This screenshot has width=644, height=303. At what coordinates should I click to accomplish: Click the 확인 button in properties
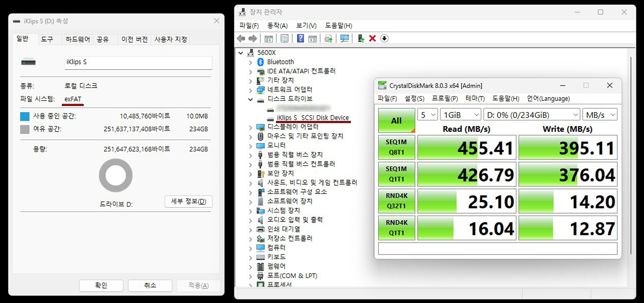point(101,285)
